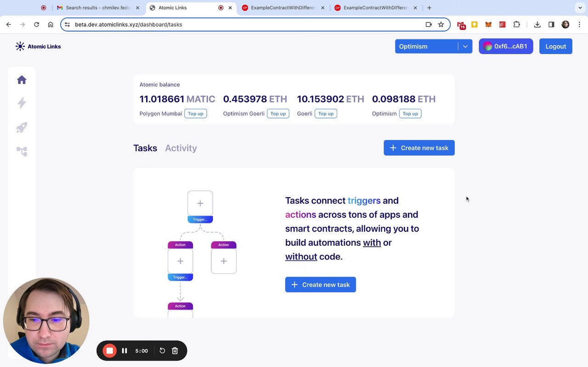588x367 pixels.
Task: Open the flow diagram sidebar icon
Action: point(22,151)
